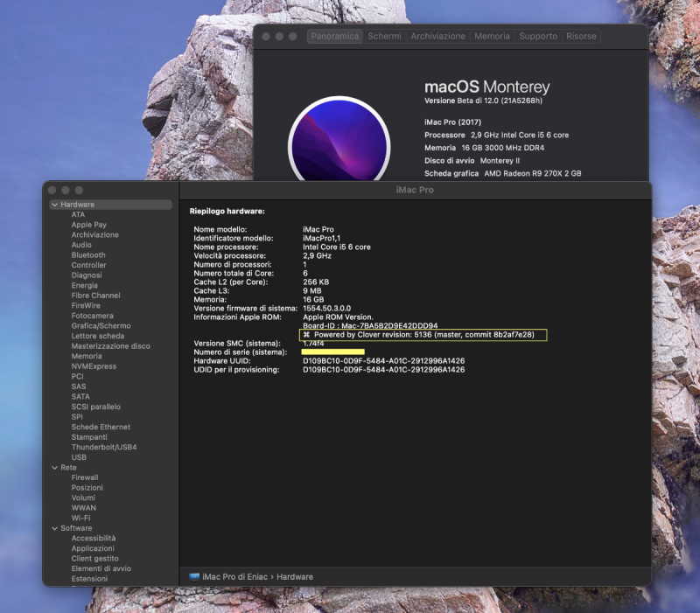700x613 pixels.
Task: Select USB in the sidebar
Action: tap(79, 457)
